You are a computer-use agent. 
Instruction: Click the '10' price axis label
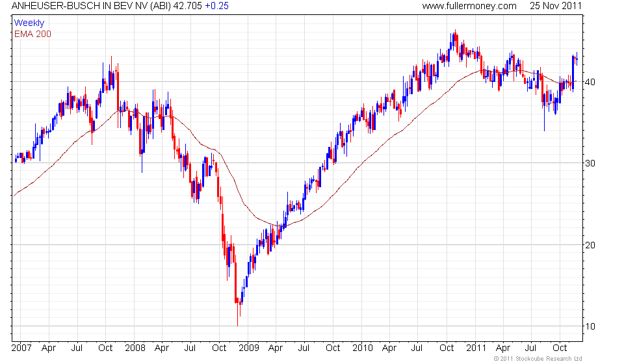590,326
